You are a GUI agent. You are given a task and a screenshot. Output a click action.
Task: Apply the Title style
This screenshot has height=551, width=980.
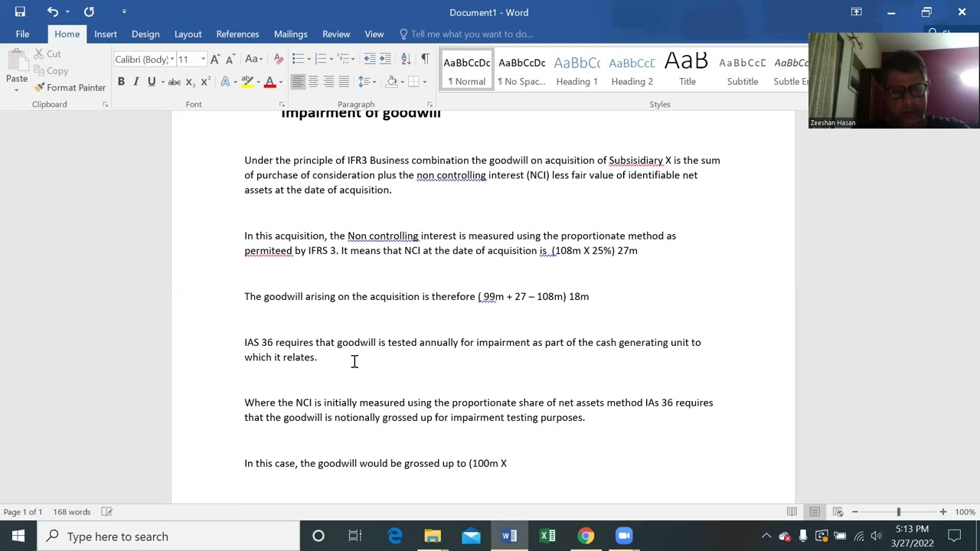tap(687, 70)
